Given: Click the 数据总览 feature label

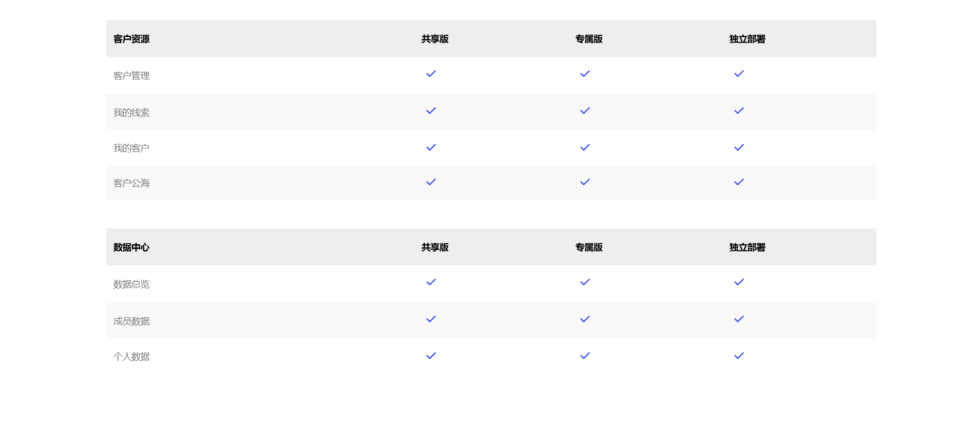Looking at the screenshot, I should [131, 284].
